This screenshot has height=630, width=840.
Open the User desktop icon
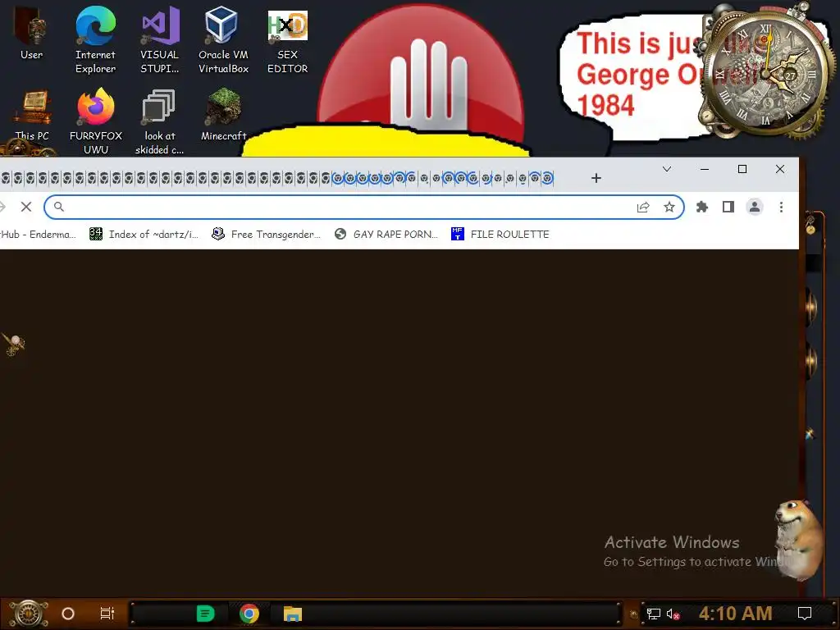tap(32, 33)
